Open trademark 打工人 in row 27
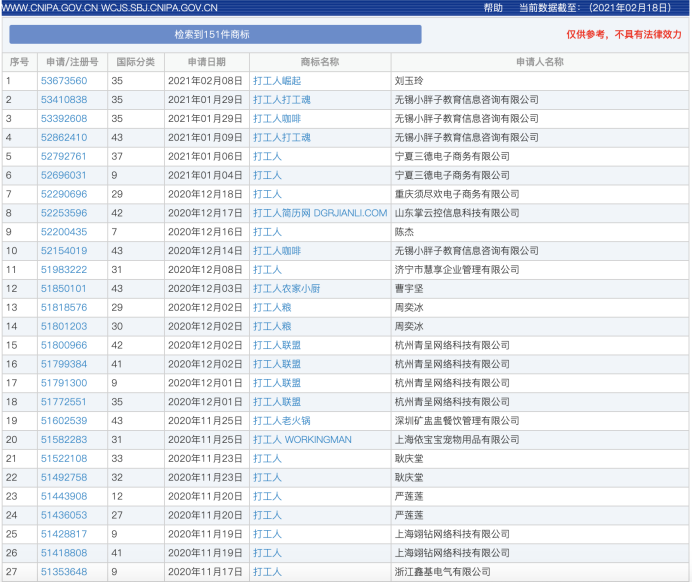 click(267, 572)
